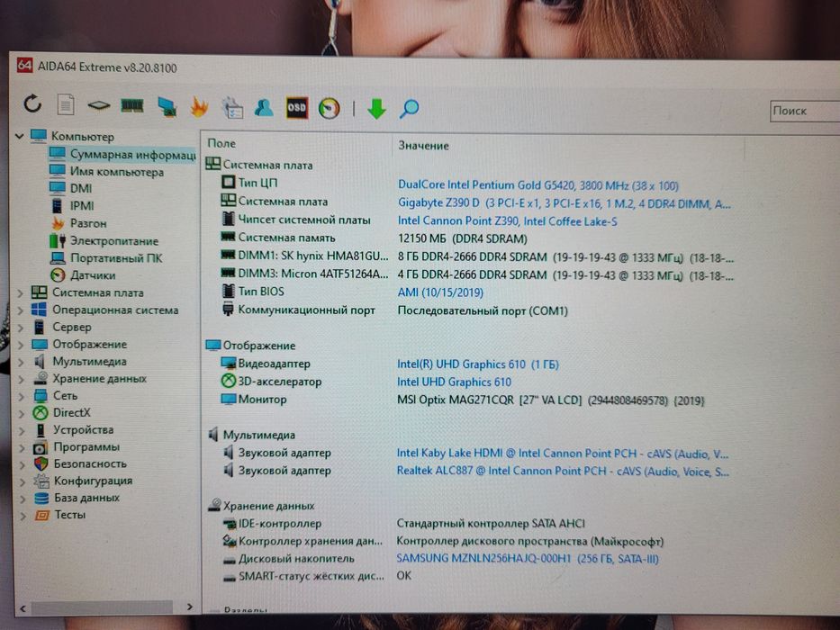Expand the Сервер tree node
Viewport: 840px width, 630px height.
coord(21,328)
